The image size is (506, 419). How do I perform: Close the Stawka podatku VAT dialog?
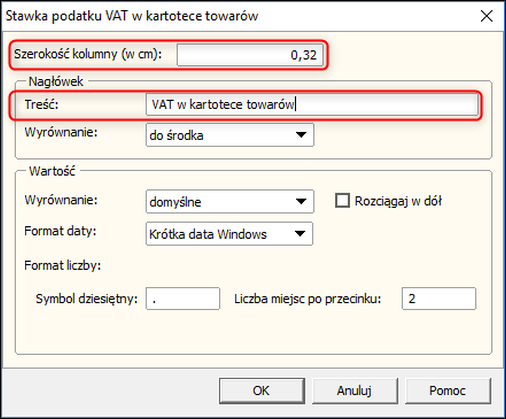[x=486, y=16]
